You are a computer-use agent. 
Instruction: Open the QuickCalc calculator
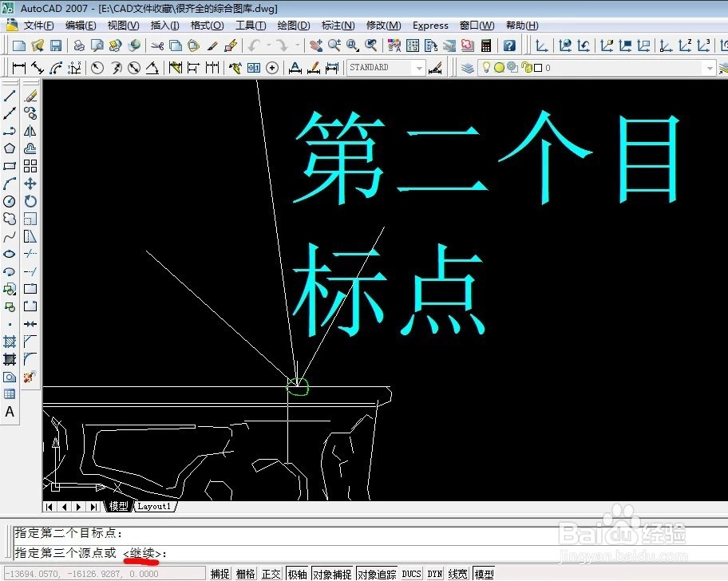[486, 45]
